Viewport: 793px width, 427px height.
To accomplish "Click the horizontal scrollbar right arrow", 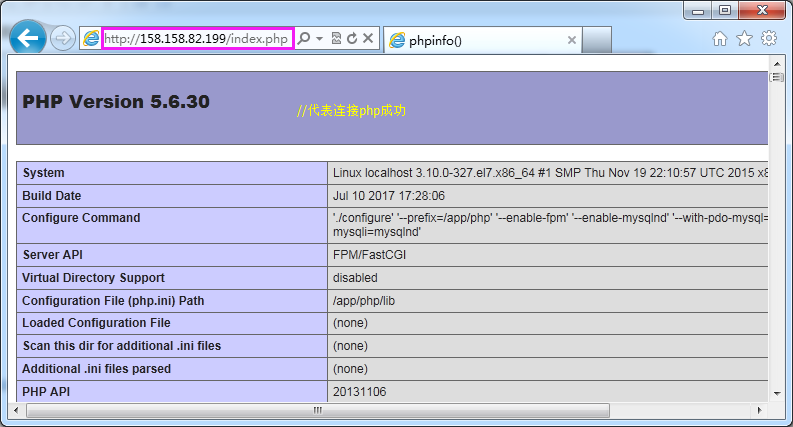I will tap(760, 410).
